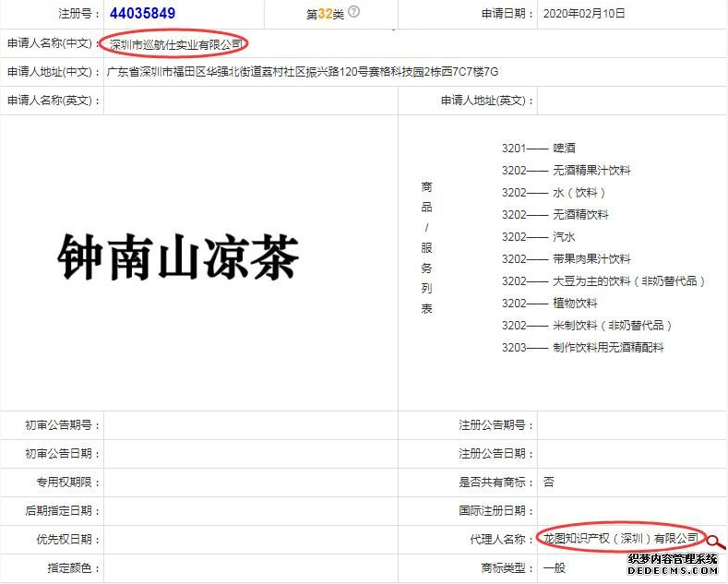Click the 后期指定日期 label
The image size is (728, 584).
click(63, 511)
